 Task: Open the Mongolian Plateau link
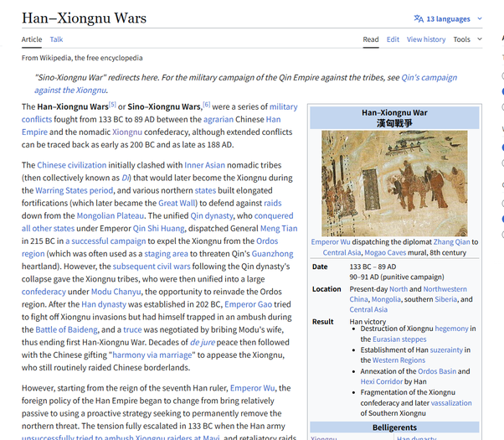pos(111,215)
